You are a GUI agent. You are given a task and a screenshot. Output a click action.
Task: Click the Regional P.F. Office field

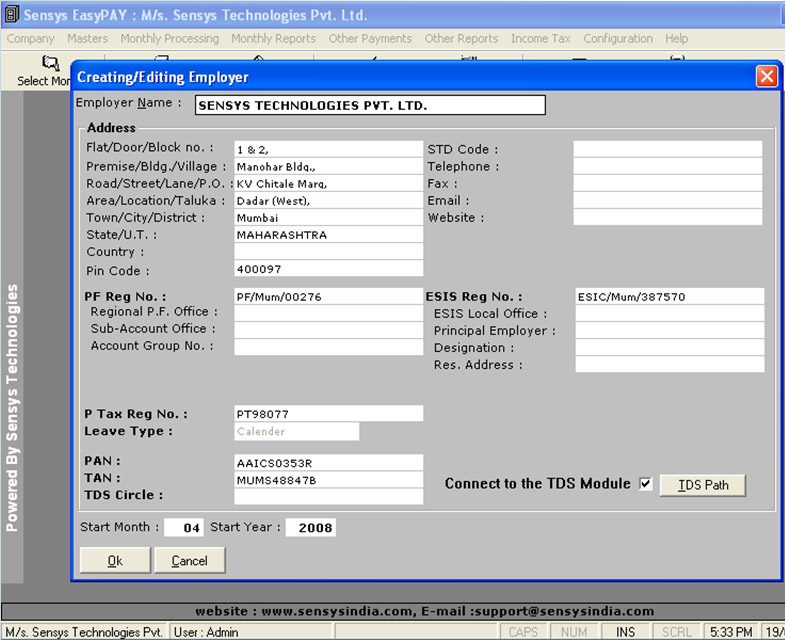[x=328, y=313]
